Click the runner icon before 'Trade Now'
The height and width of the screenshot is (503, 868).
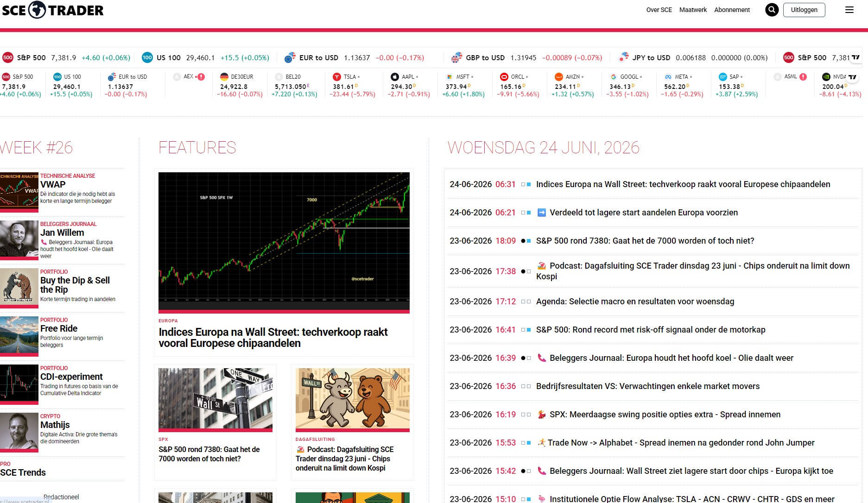tap(541, 443)
